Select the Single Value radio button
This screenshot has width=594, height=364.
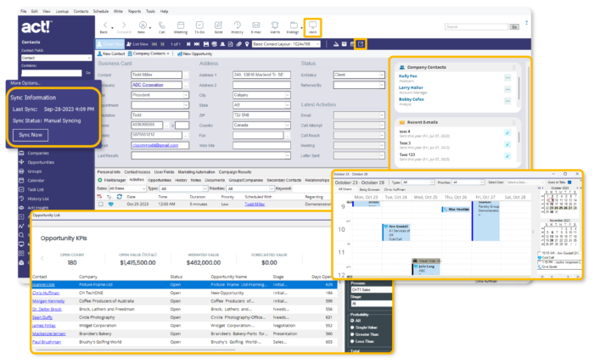tap(352, 328)
